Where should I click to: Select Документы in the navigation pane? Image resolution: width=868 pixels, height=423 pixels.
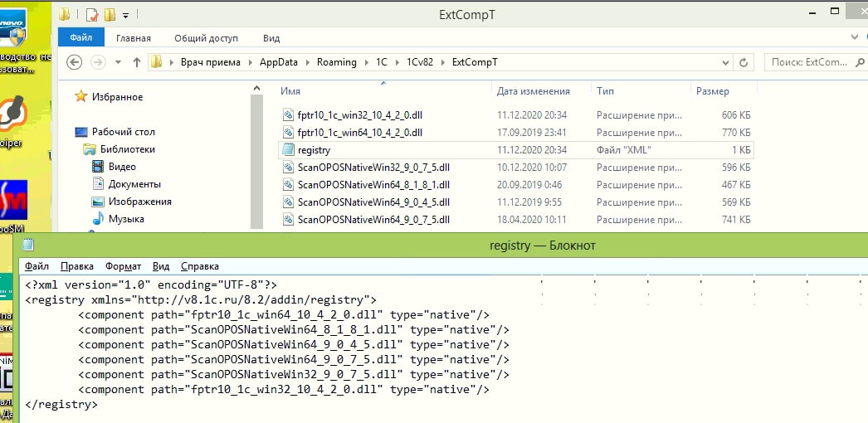[134, 184]
